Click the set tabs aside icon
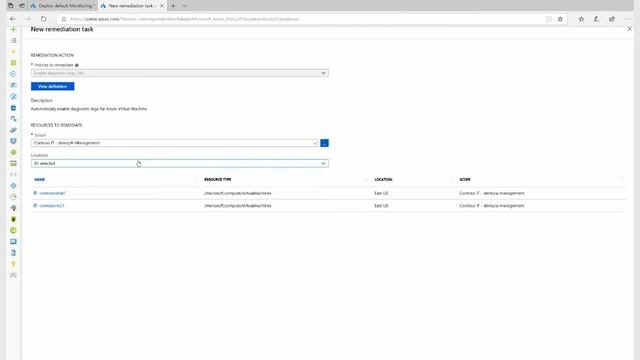 [x=22, y=6]
